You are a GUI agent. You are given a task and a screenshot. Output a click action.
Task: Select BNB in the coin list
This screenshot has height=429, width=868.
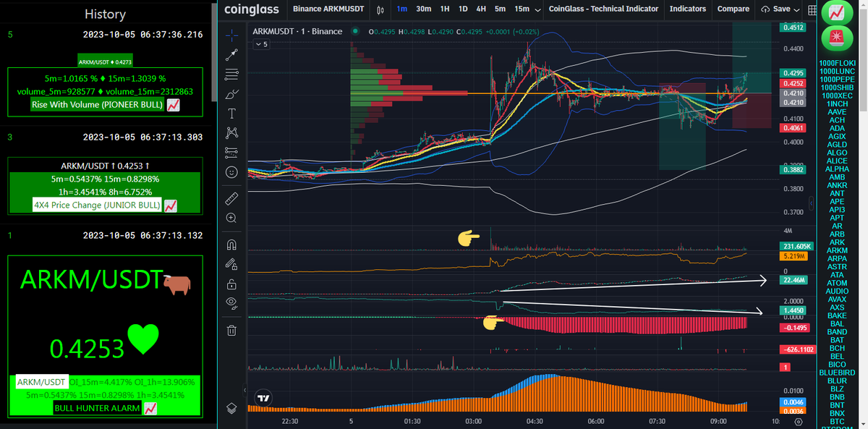837,397
